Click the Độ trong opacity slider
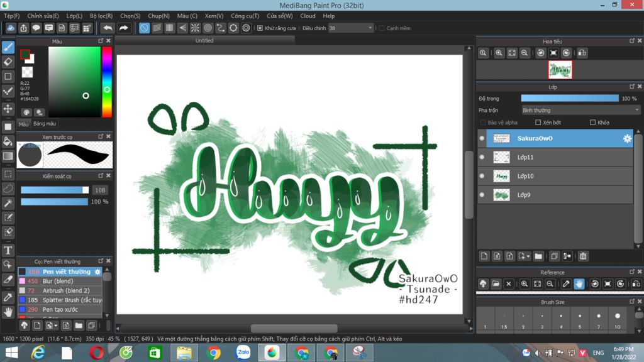Viewport: 644px width, 362px height. pos(570,99)
